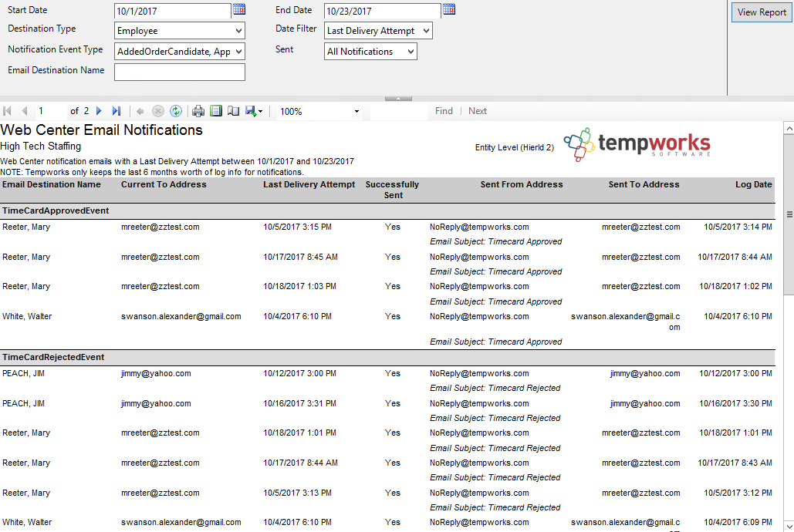Click the Next search link
This screenshot has height=532, width=794.
pyautogui.click(x=478, y=111)
